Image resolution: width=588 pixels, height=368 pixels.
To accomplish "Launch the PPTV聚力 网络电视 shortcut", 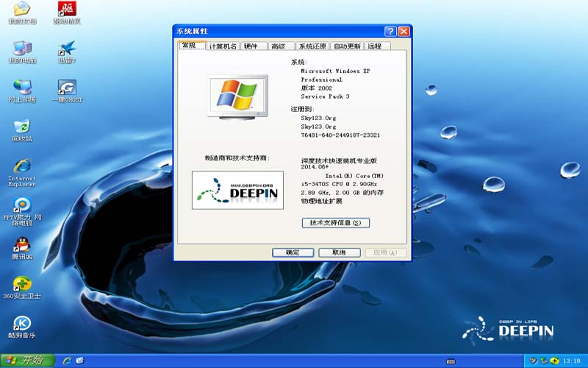I will click(22, 211).
